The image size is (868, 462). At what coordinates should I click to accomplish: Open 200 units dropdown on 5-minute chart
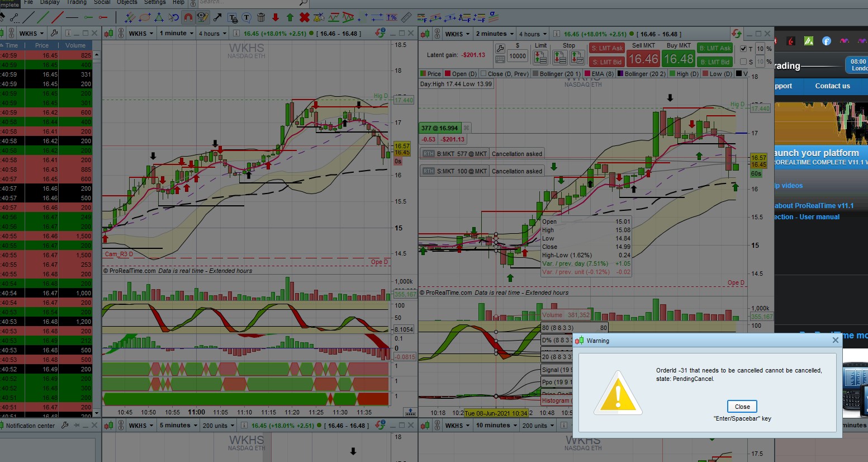click(x=218, y=425)
